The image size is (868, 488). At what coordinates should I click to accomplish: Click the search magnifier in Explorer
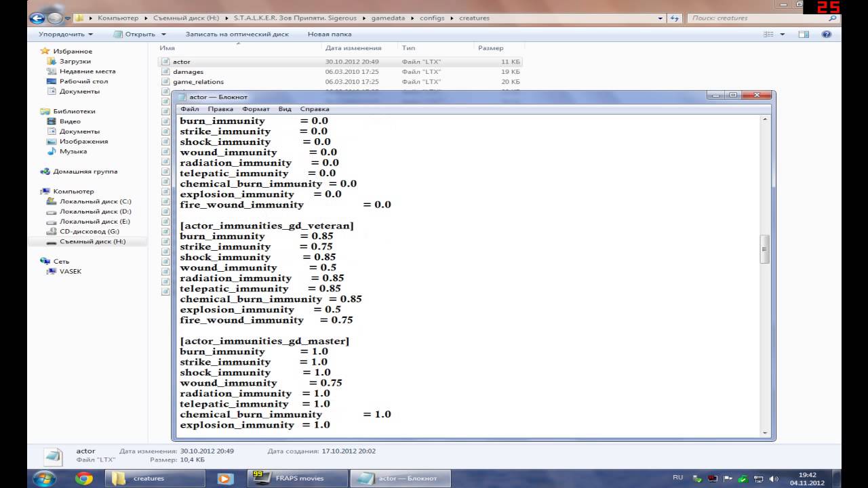pos(832,18)
